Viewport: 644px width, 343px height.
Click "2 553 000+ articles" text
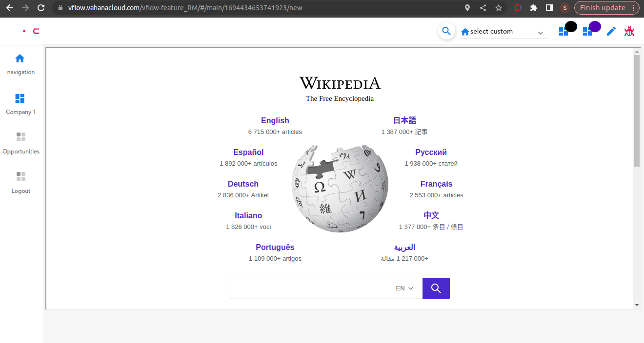pyautogui.click(x=437, y=195)
